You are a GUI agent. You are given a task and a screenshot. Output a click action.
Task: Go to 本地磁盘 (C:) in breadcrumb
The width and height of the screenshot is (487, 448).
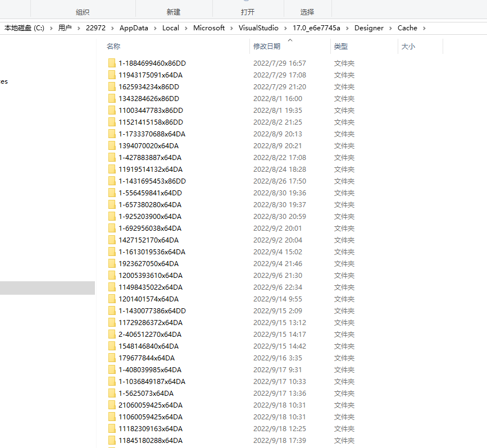click(x=24, y=28)
